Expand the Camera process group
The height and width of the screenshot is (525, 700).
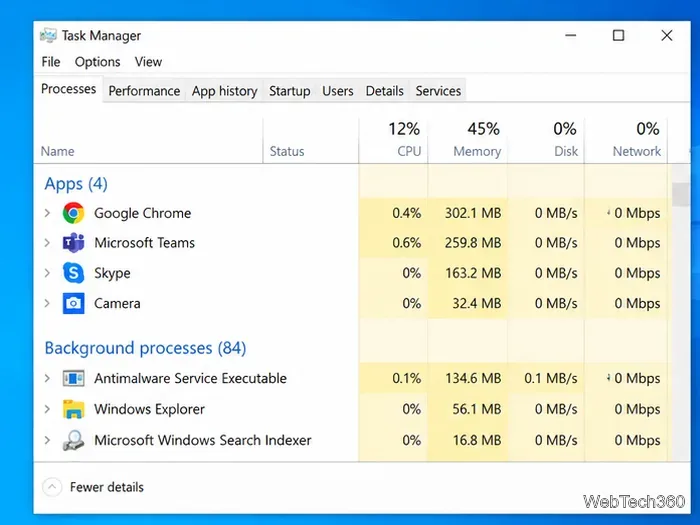point(47,304)
